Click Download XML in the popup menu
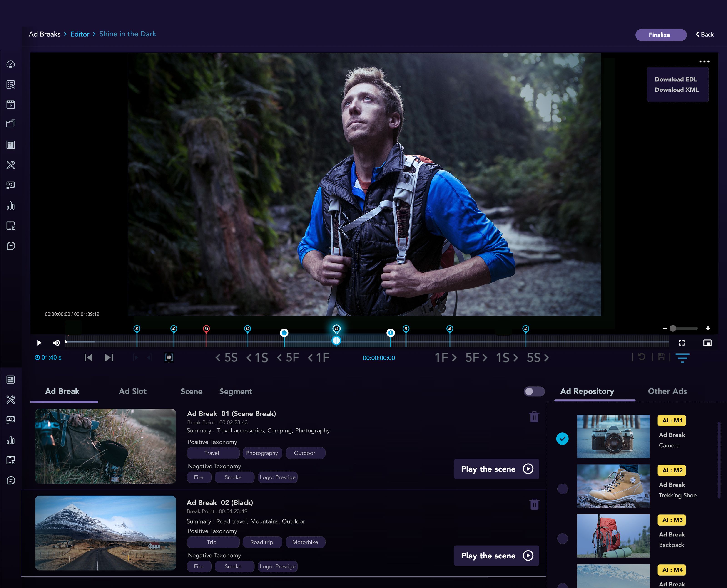 pos(677,90)
